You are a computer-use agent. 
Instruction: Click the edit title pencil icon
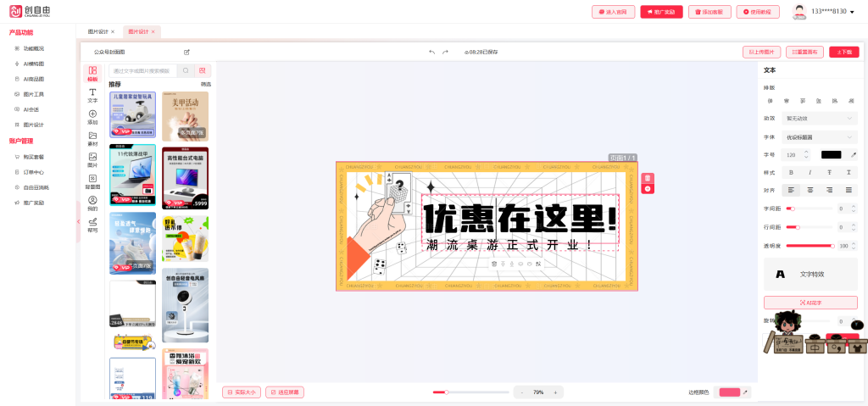(187, 52)
